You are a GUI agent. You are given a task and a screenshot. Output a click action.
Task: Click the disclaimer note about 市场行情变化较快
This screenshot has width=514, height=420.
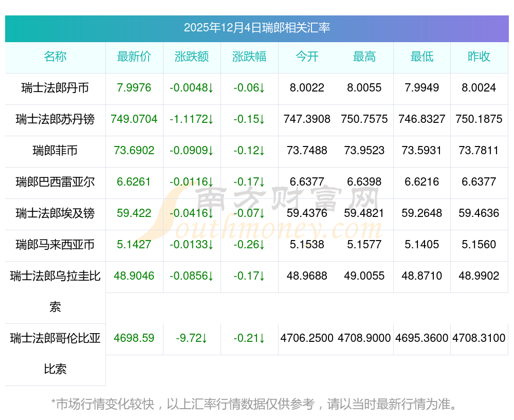coord(254,404)
